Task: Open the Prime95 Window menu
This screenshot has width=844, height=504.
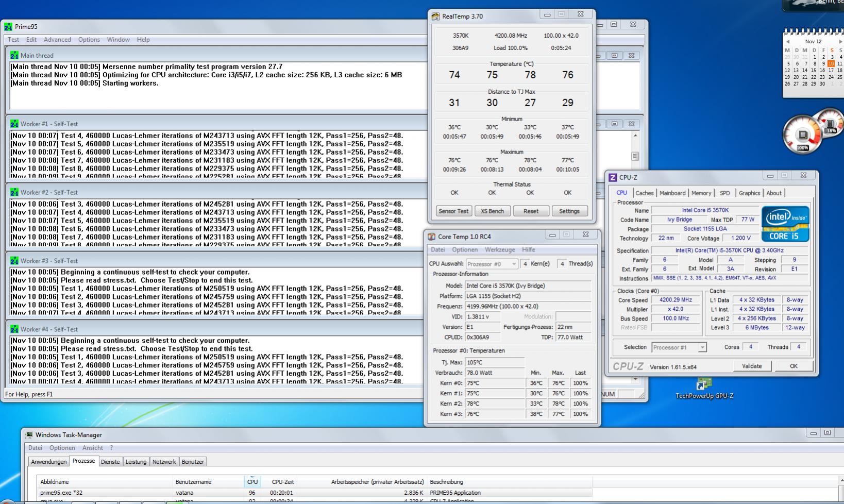Action: [x=118, y=40]
